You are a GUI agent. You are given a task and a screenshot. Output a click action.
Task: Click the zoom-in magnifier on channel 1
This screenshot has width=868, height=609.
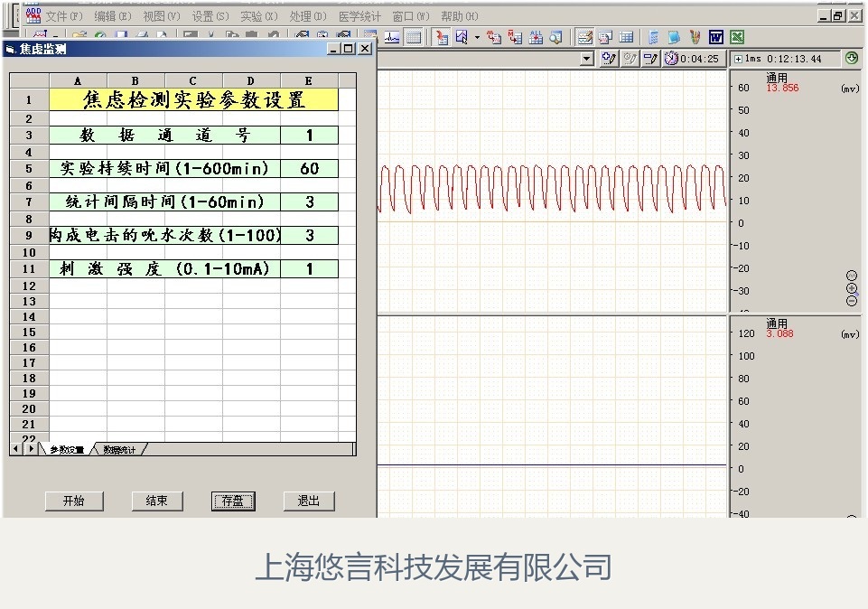pyautogui.click(x=852, y=288)
